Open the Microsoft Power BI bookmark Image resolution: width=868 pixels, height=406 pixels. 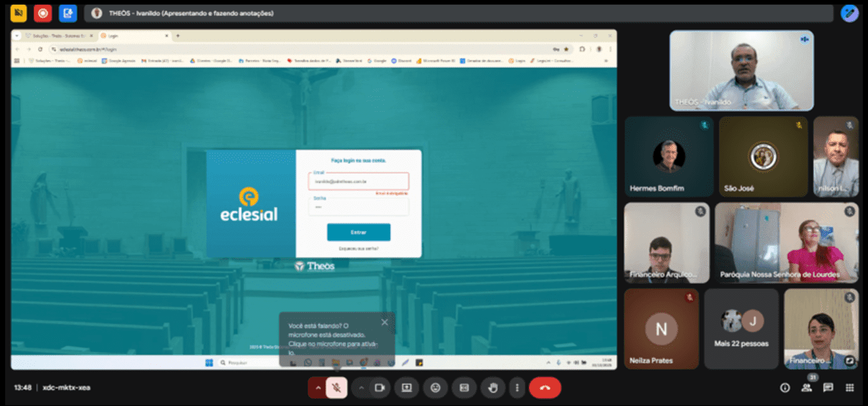(x=436, y=60)
